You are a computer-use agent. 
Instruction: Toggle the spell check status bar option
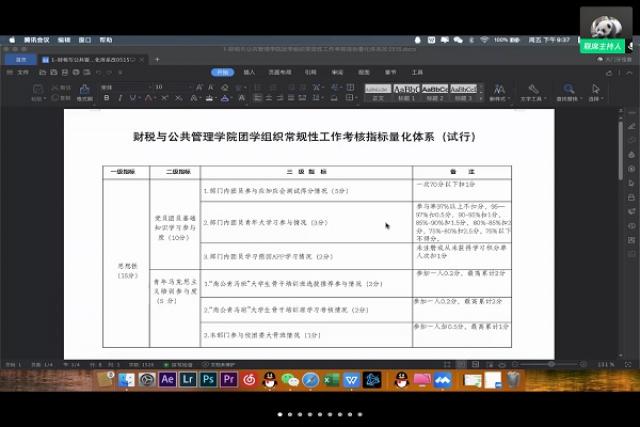coord(178,365)
